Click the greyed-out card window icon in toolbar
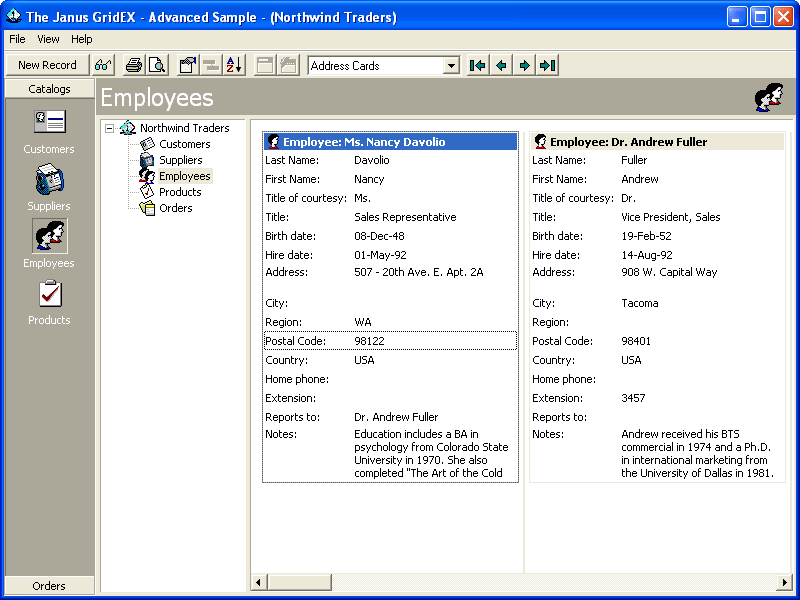This screenshot has width=800, height=600. pyautogui.click(x=265, y=65)
